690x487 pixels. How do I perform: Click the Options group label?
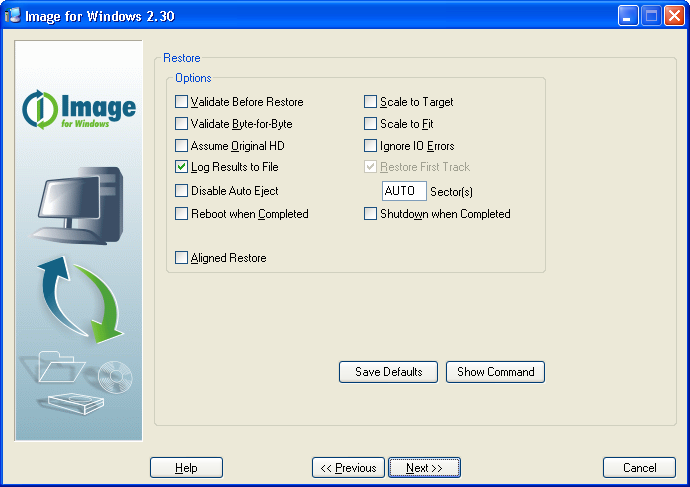point(193,78)
